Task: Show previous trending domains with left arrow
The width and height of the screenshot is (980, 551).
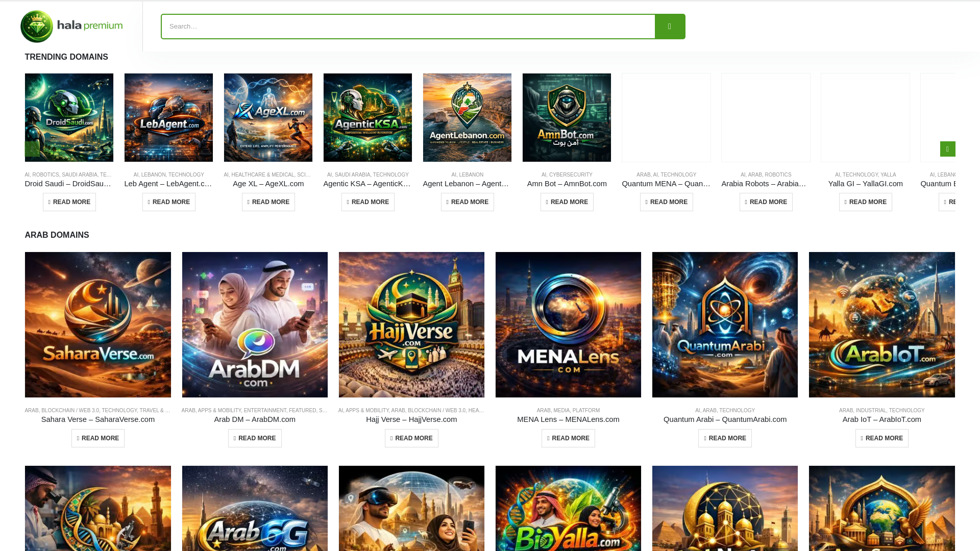Action: pos(32,149)
